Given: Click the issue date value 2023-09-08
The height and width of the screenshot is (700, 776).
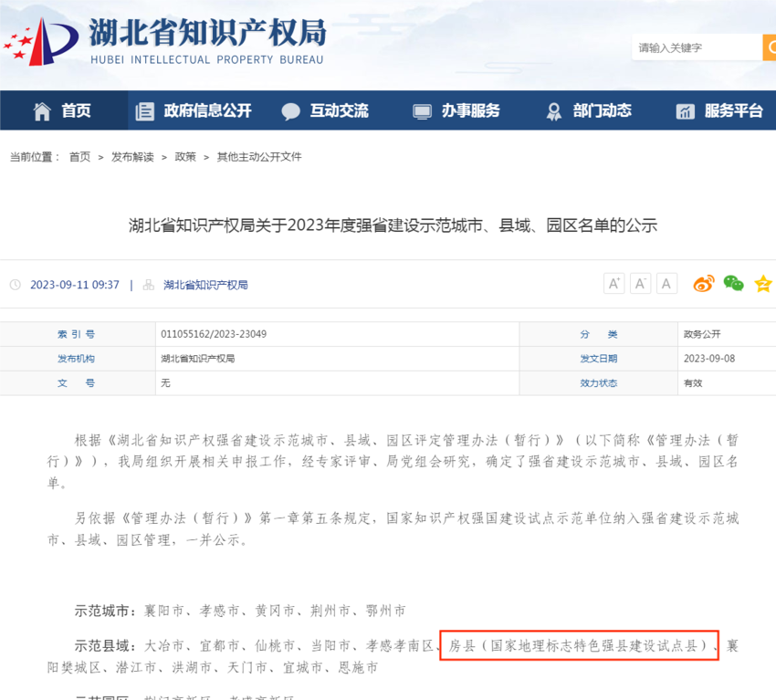Looking at the screenshot, I should click(x=709, y=359).
